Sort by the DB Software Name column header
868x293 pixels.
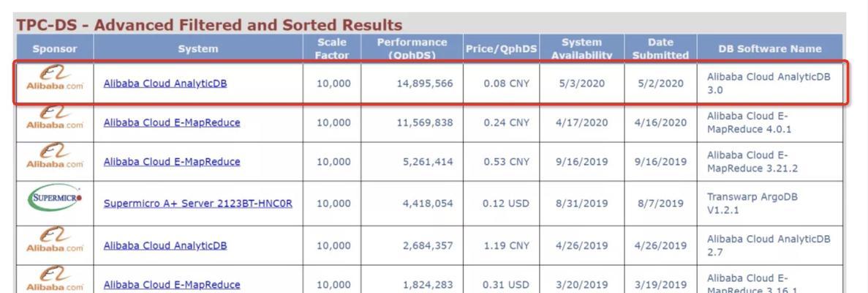(770, 49)
